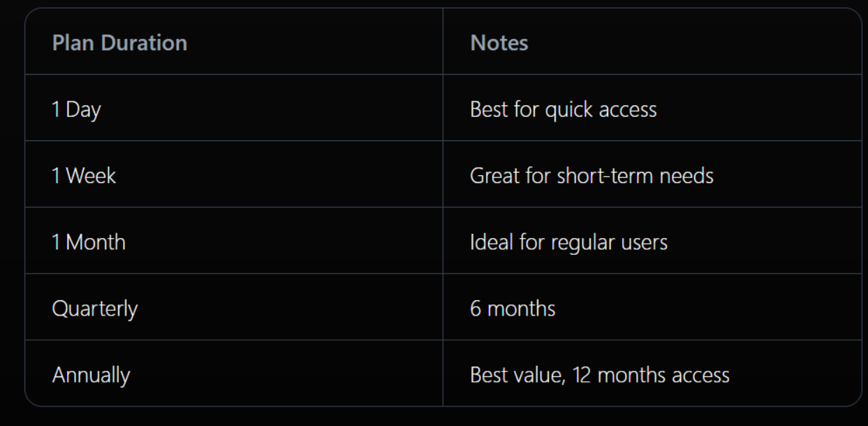Image resolution: width=868 pixels, height=426 pixels.
Task: Select the "Best value, 12 months access" note
Action: tap(600, 375)
